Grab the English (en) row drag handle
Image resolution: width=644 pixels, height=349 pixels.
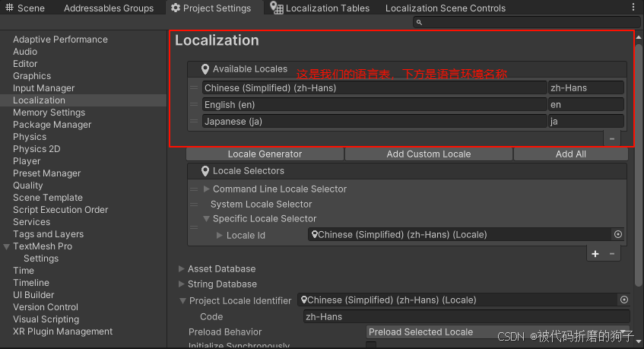pos(194,105)
